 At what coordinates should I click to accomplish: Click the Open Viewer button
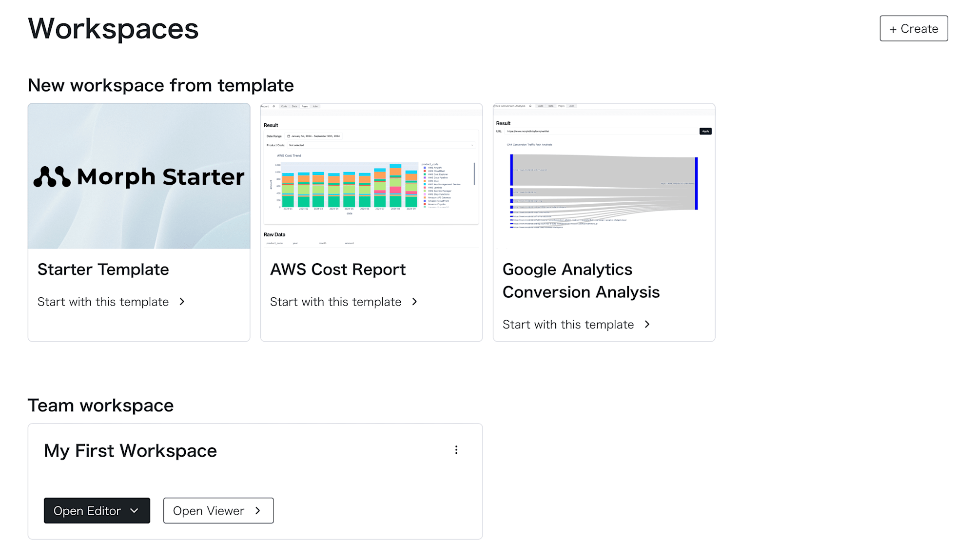pos(218,511)
